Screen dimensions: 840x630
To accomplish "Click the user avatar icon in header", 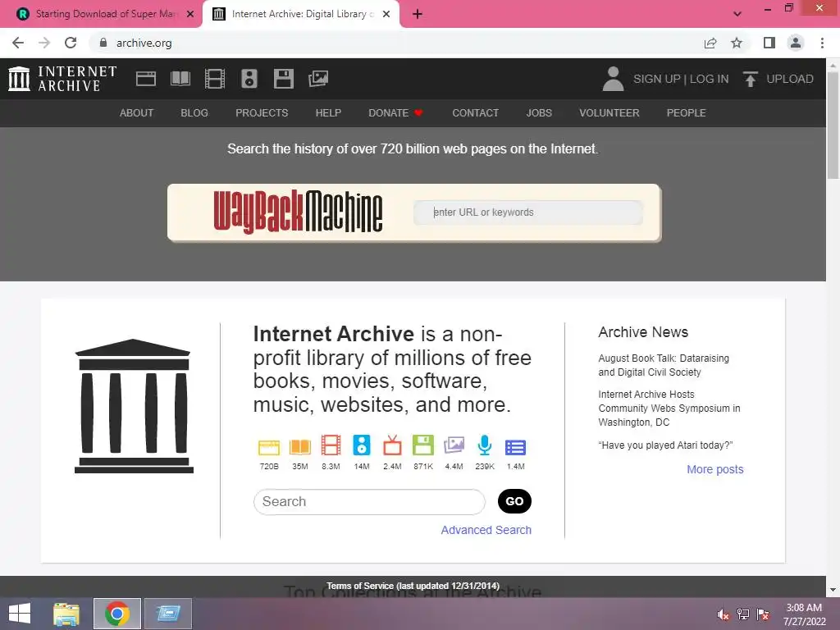I will pos(614,79).
